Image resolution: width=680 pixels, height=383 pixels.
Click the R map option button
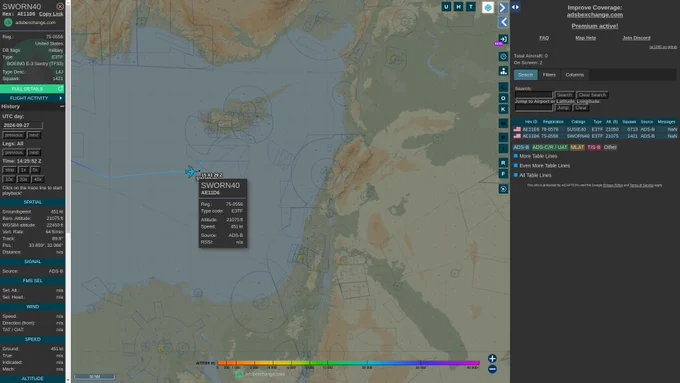point(503,163)
